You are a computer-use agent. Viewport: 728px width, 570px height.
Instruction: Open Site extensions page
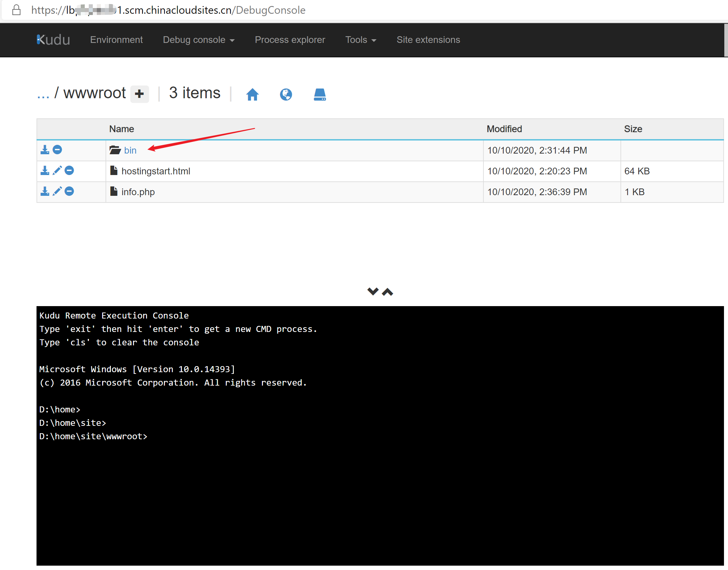click(x=428, y=40)
